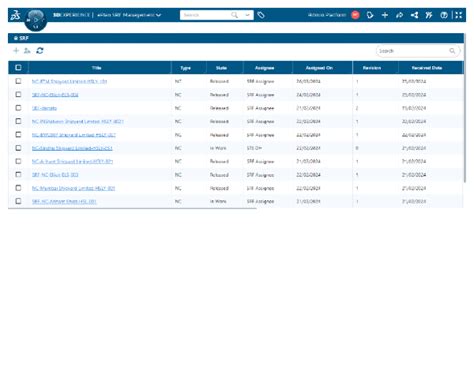Open the eighth row's SRF title link

(55, 175)
